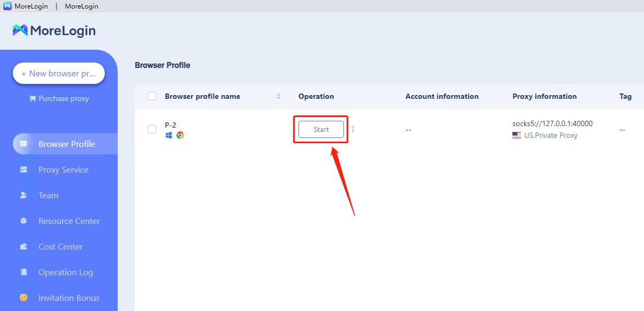Image resolution: width=644 pixels, height=311 pixels.
Task: Open the Browser Profile menu item
Action: tap(65, 144)
